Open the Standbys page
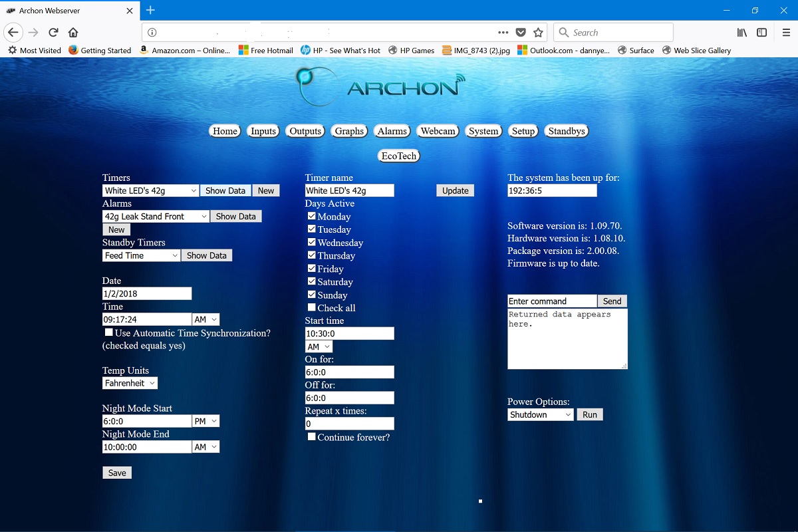The width and height of the screenshot is (798, 532). tap(567, 131)
